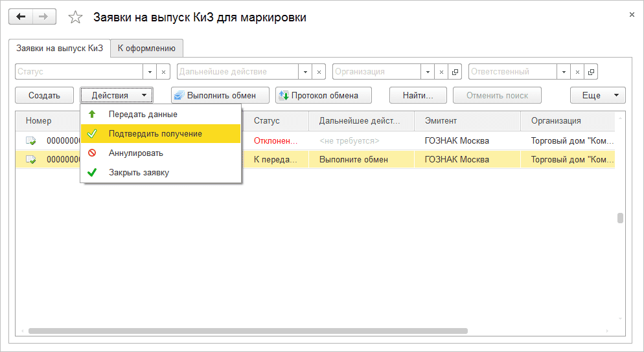Choose Аннулировать from Действия menu
This screenshot has height=352, width=644.
pos(135,153)
